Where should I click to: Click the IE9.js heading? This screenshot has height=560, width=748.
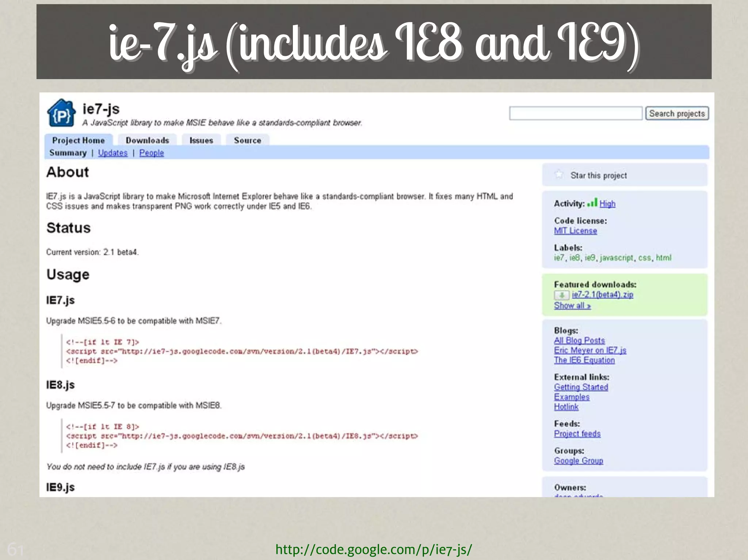60,487
